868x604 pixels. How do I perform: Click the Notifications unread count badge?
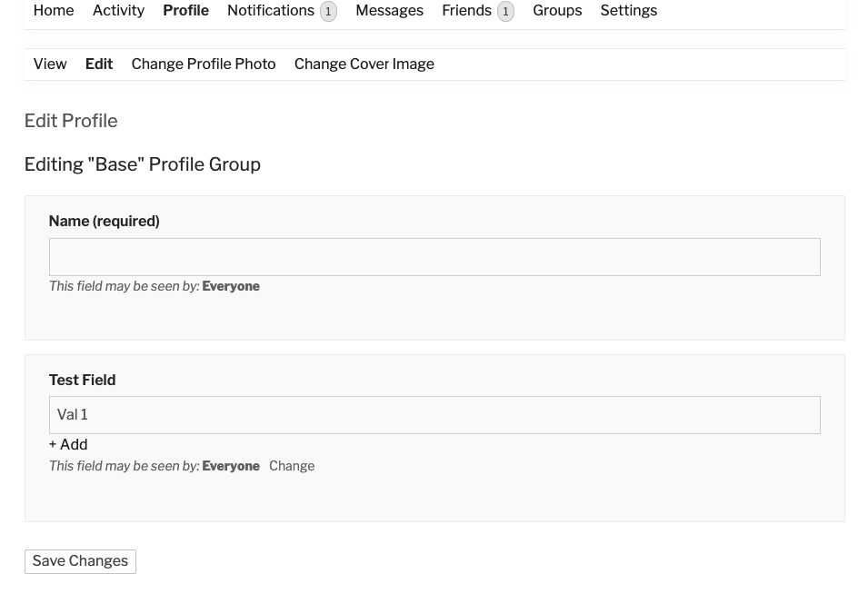click(328, 12)
